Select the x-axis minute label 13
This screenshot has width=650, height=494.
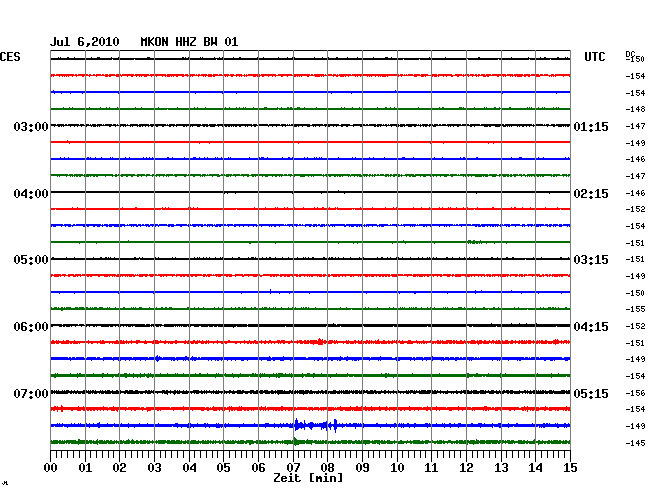click(x=501, y=467)
